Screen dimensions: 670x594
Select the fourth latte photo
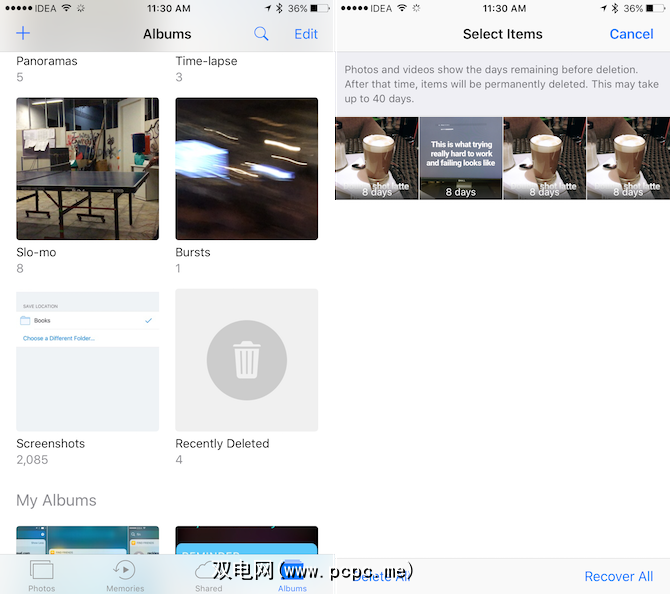pyautogui.click(x=628, y=158)
